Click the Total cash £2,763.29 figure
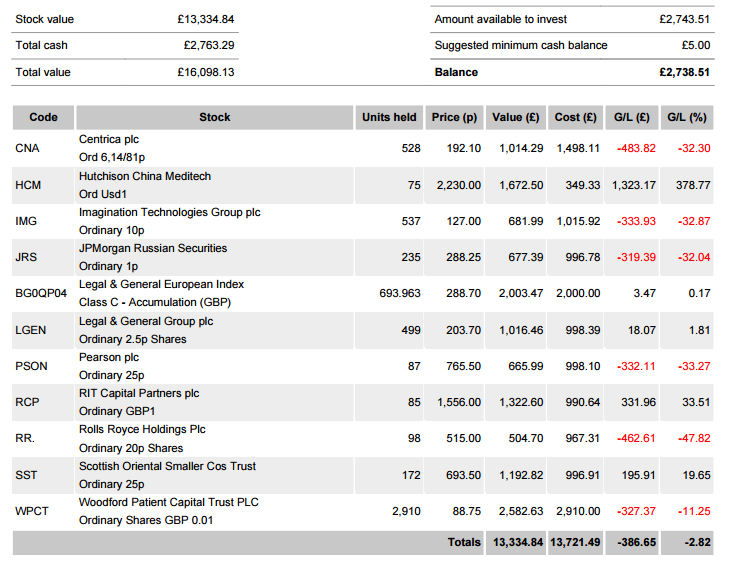The width and height of the screenshot is (730, 569). point(209,45)
